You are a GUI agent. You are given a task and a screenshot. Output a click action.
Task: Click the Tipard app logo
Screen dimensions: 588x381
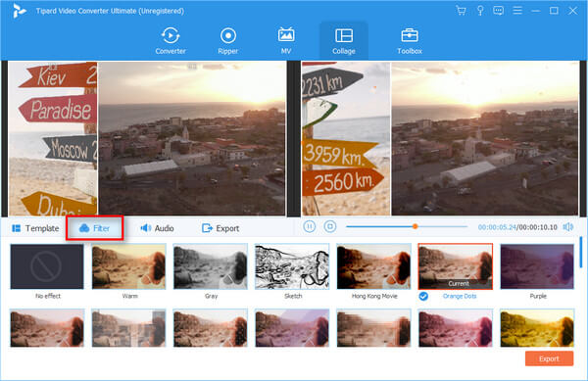[19, 11]
